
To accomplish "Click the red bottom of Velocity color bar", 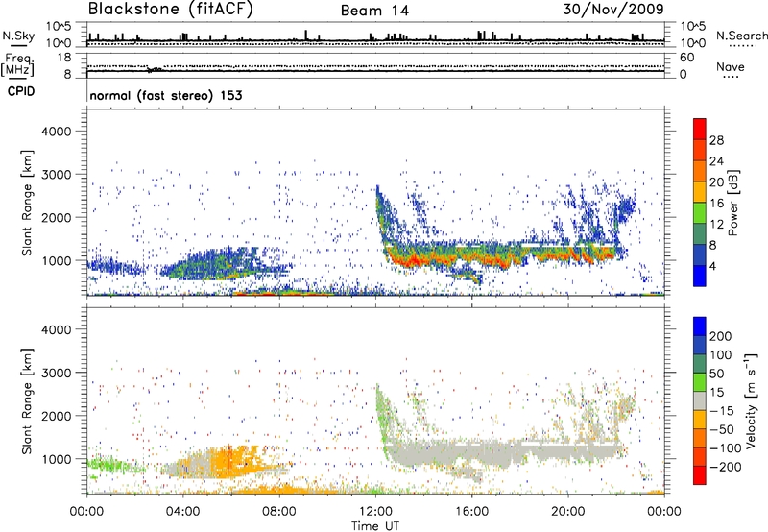I will 700,475.
